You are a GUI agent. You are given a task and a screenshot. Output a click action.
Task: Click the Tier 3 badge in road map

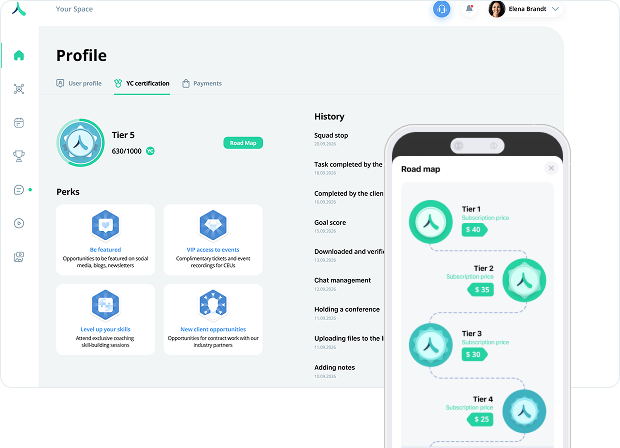[431, 345]
